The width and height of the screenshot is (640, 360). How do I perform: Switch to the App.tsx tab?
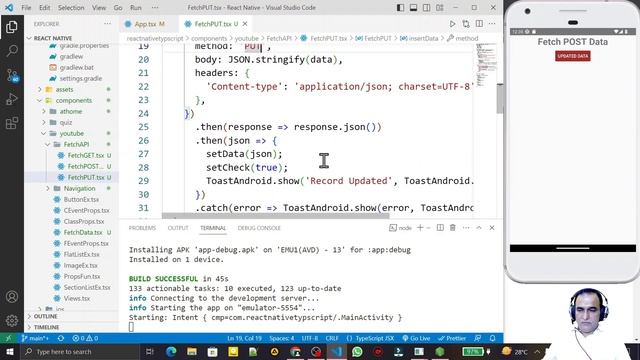coord(149,24)
